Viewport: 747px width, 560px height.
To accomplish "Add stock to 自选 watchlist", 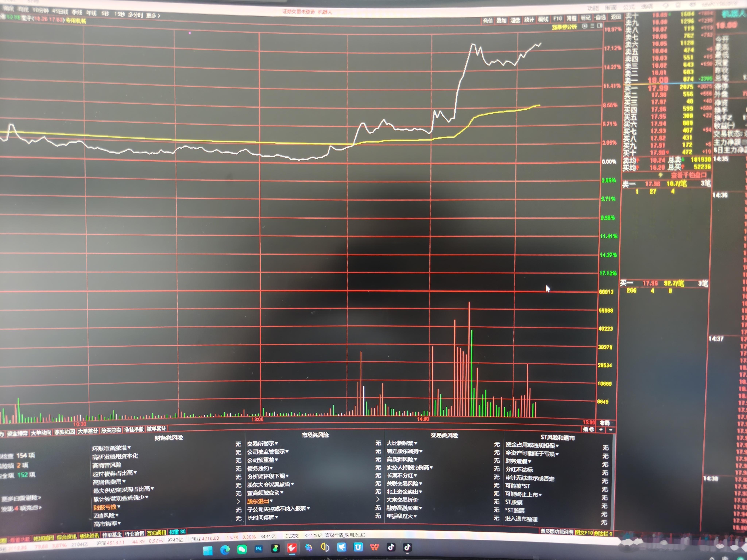I will pos(600,17).
